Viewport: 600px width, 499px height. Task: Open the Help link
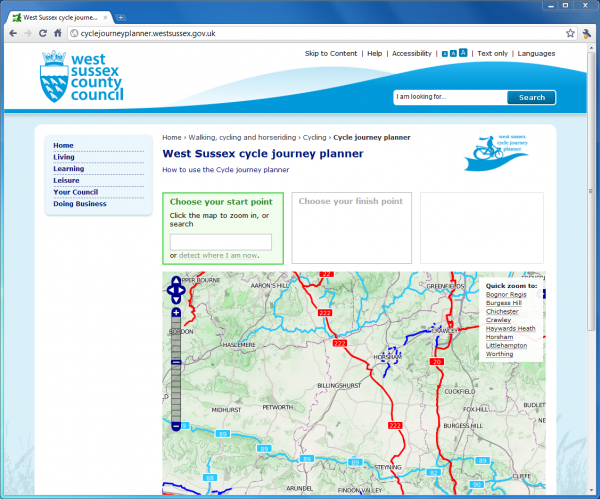[x=375, y=54]
